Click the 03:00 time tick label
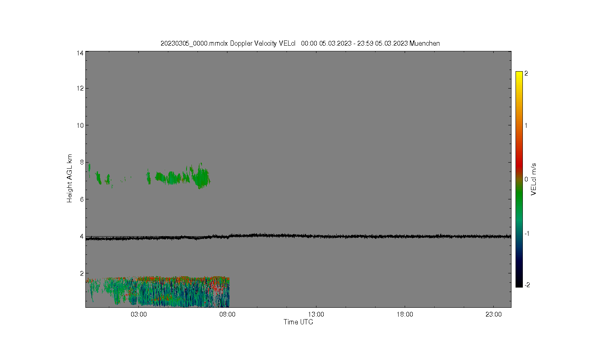607x364 pixels. click(x=139, y=315)
